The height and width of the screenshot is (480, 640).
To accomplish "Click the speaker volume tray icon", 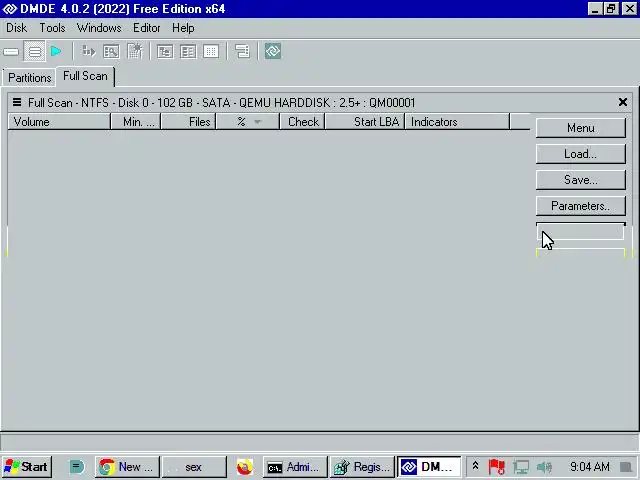I will (544, 467).
